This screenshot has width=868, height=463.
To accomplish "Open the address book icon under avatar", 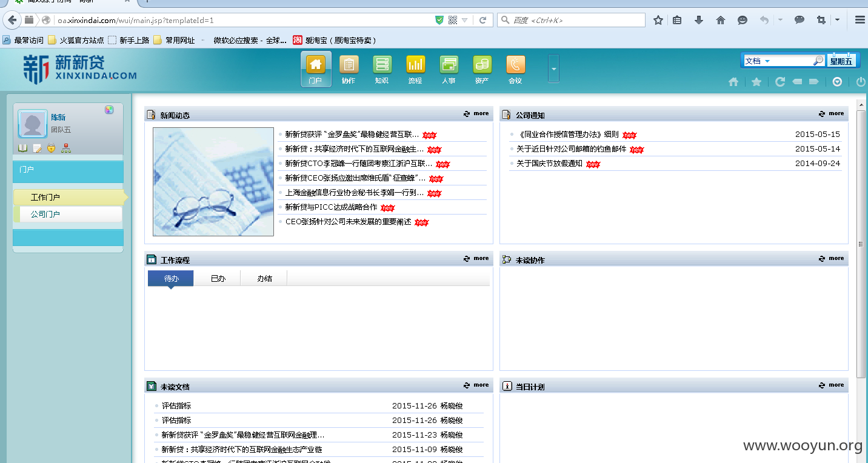I will point(22,148).
